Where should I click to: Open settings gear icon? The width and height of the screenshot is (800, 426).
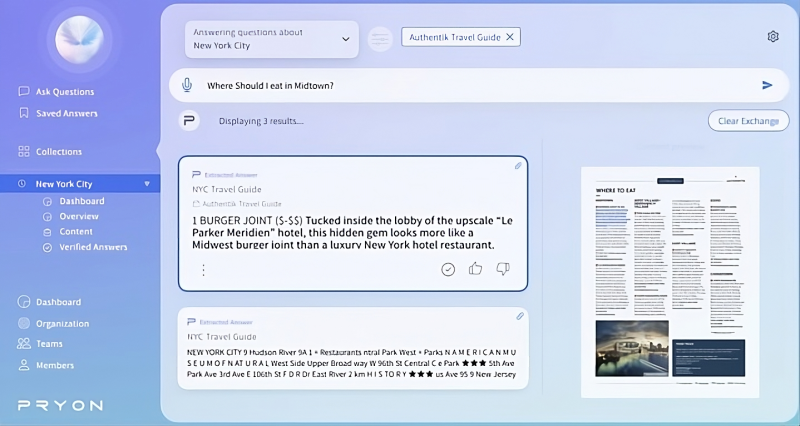pos(773,37)
